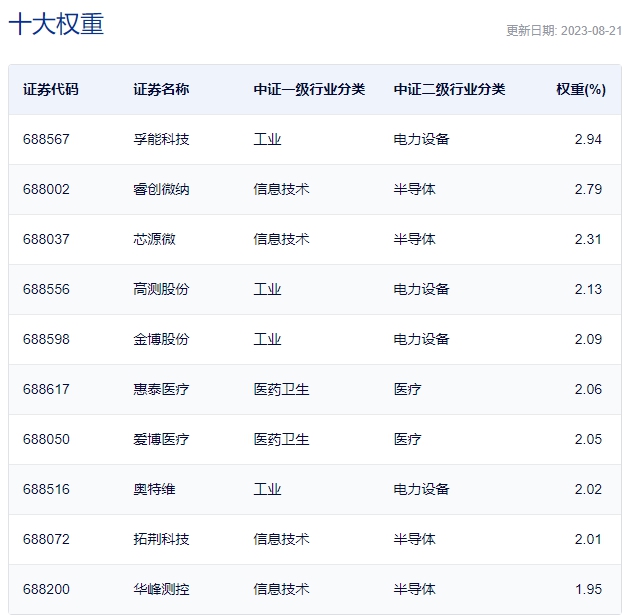628x615 pixels.
Task: Select security code 688617
Action: tap(46, 390)
